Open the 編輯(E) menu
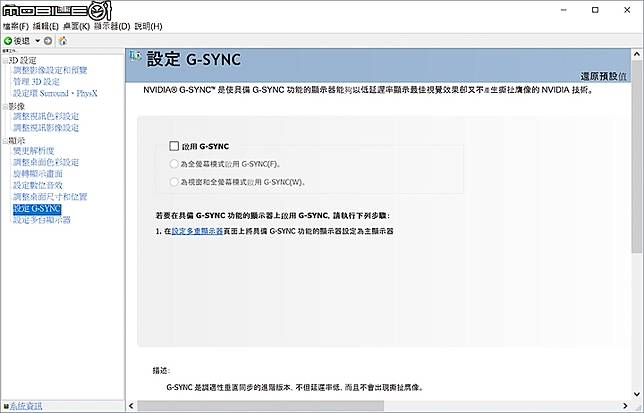 click(46, 26)
